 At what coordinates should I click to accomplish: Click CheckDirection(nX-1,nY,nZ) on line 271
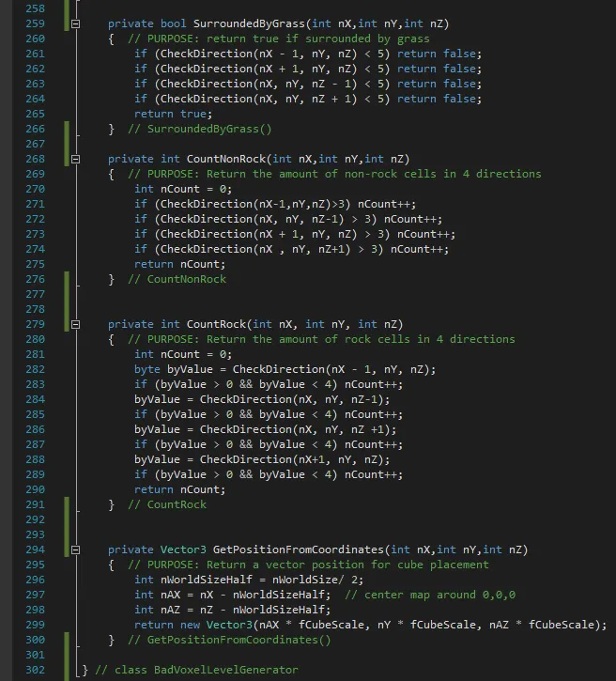tap(246, 204)
